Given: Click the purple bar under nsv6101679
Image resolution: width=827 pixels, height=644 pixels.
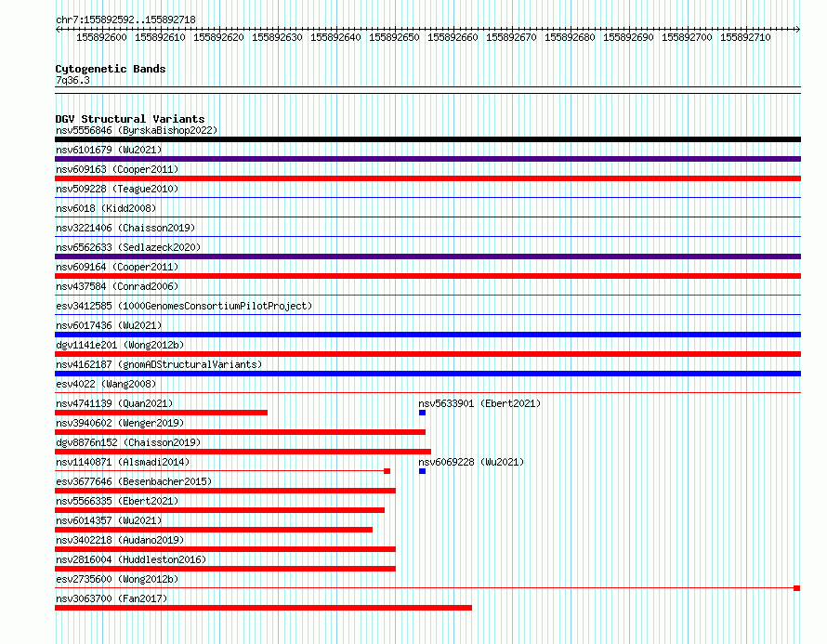Looking at the screenshot, I should pyautogui.click(x=427, y=159).
